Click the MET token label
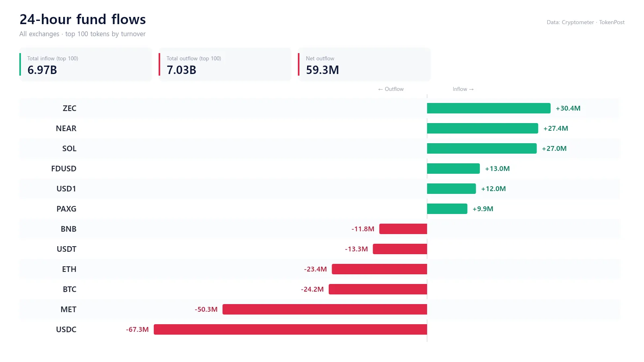This screenshot has height=362, width=644. point(68,309)
